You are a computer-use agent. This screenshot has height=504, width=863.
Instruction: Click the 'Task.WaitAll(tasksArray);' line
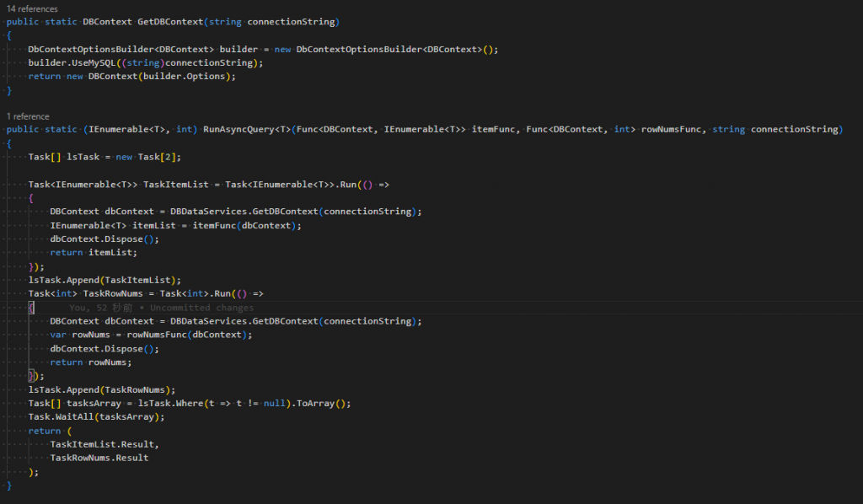[96, 417]
